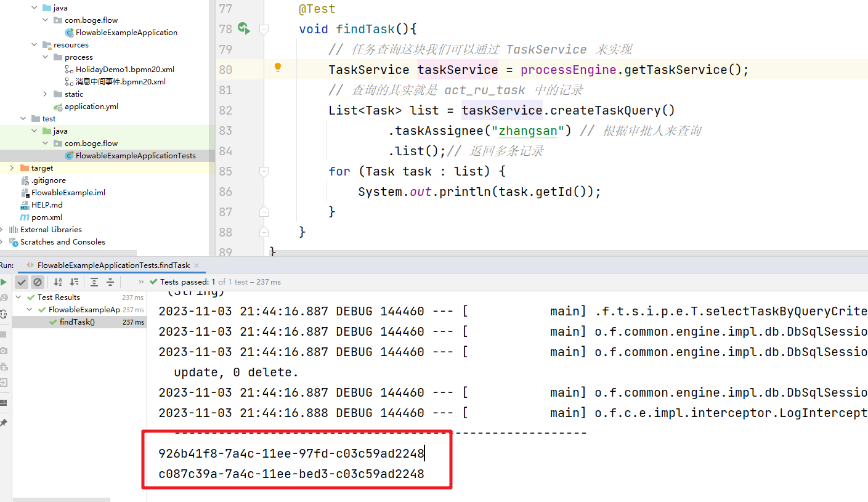Close the findTask run tab

(197, 265)
